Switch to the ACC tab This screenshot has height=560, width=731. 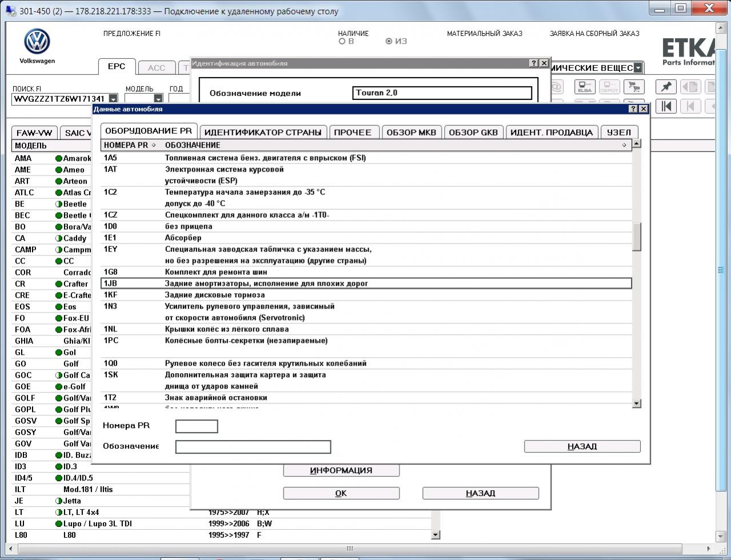(157, 68)
